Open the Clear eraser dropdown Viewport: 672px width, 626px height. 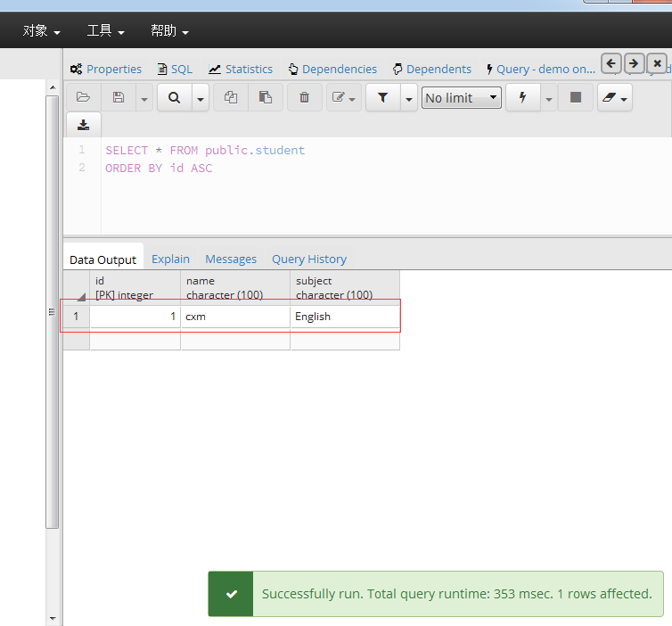[x=615, y=98]
